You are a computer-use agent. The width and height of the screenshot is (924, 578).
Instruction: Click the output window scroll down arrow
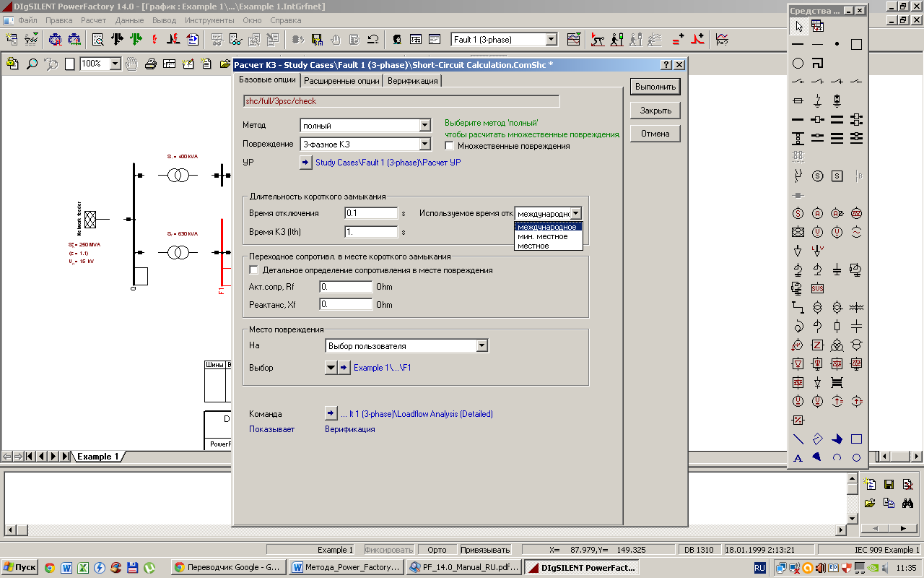[x=852, y=518]
